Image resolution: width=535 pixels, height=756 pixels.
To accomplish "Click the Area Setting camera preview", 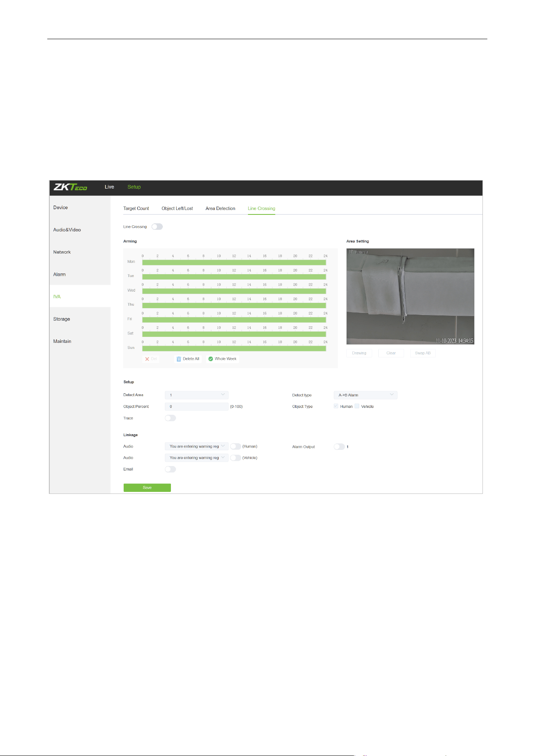I will click(410, 296).
